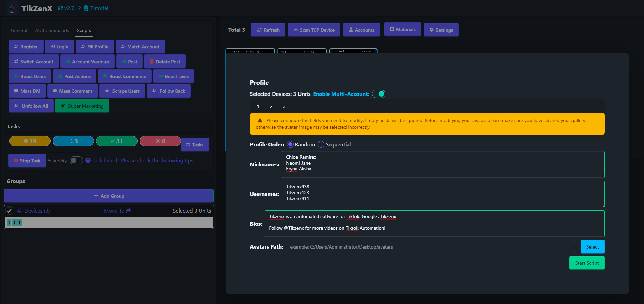Show the 0 failed tasks

[x=160, y=141]
